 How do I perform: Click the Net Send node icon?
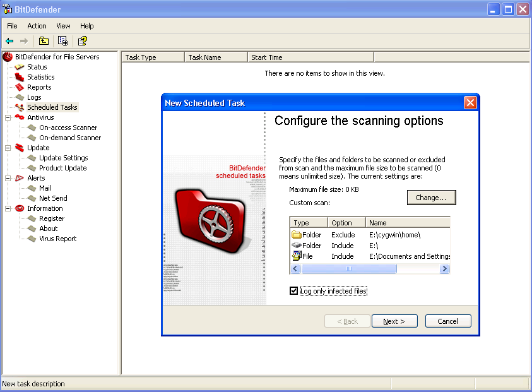coord(32,198)
